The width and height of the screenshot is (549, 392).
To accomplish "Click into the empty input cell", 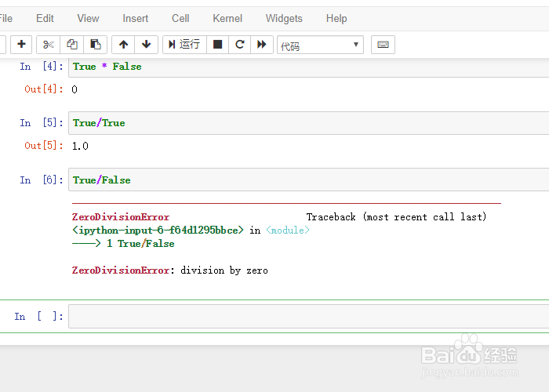I will click(x=308, y=317).
